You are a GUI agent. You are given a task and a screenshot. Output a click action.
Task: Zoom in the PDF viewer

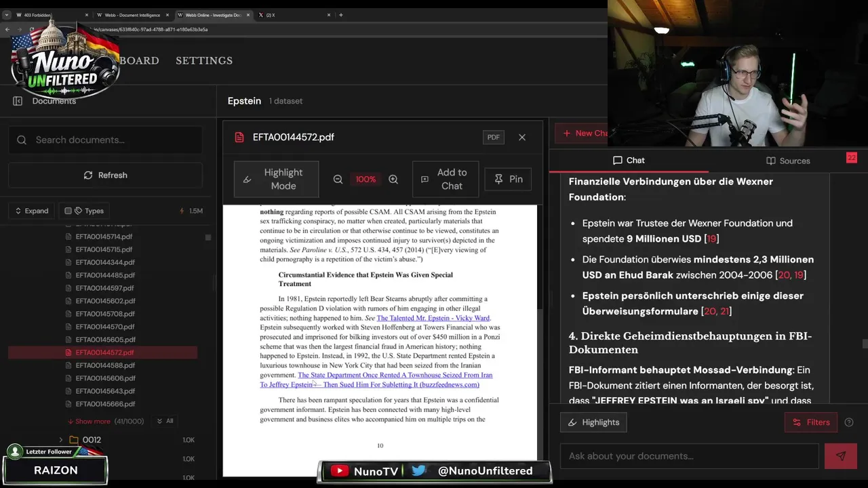[393, 180]
